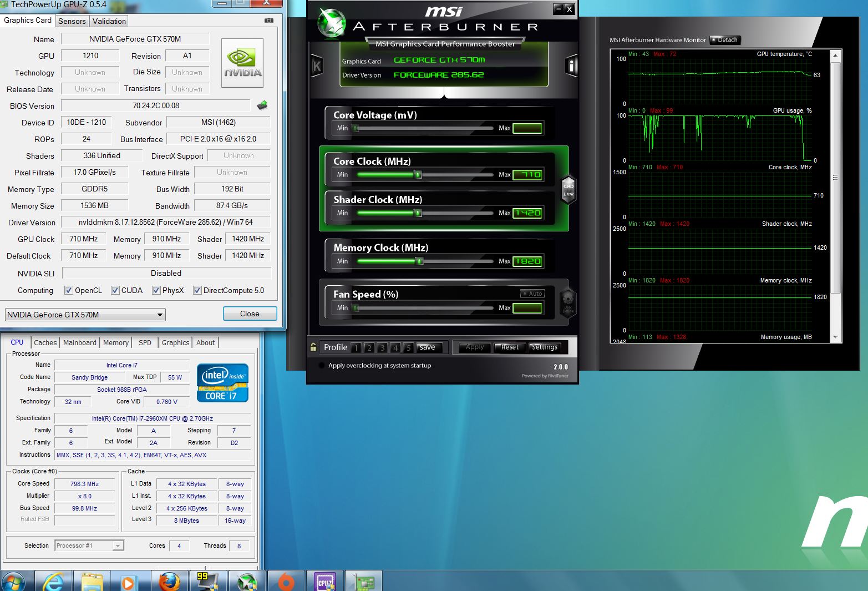
Task: Click the GPU-Z screenshot camera icon
Action: [x=269, y=21]
